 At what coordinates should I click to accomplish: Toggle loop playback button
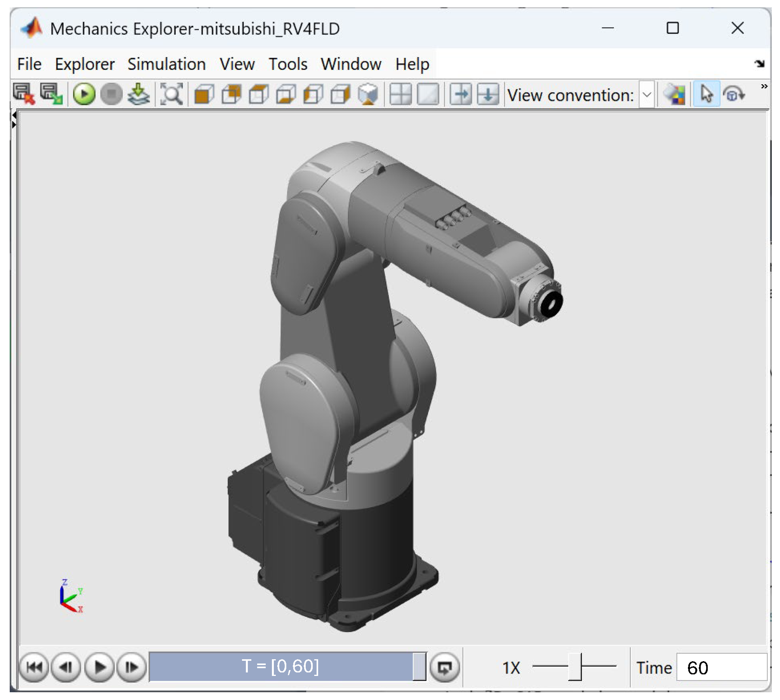445,667
